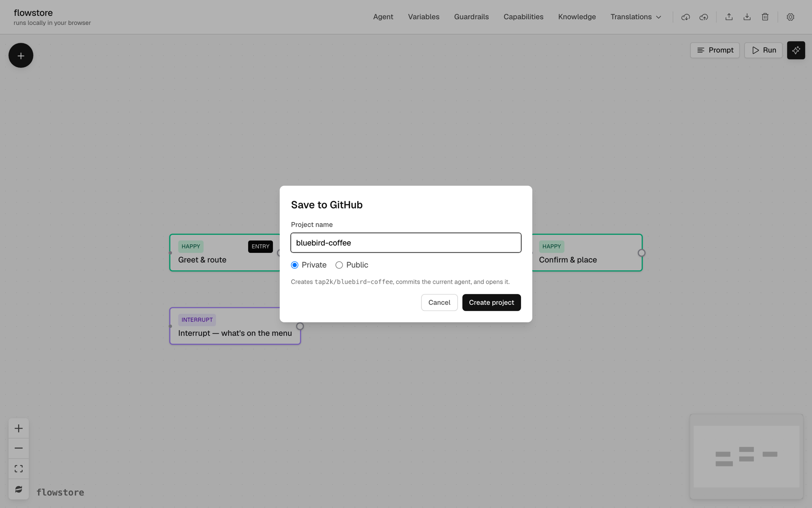The width and height of the screenshot is (812, 508).
Task: Click the Confirm & place output handle
Action: pyautogui.click(x=641, y=253)
